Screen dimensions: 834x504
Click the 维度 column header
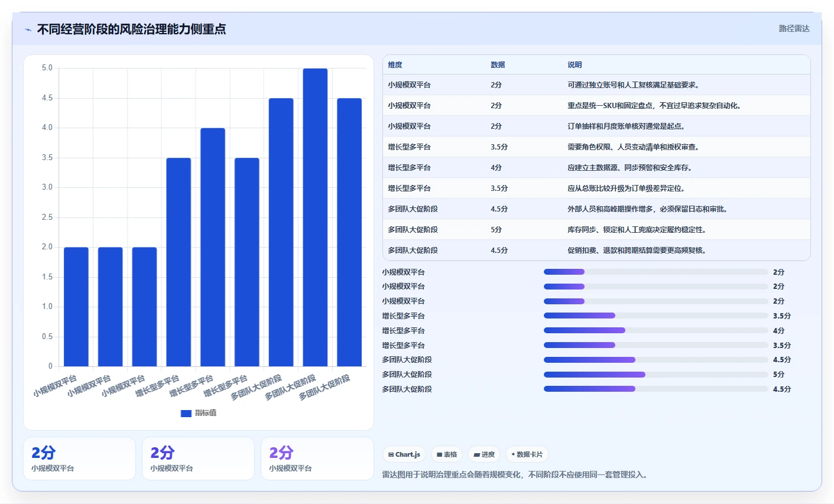[395, 65]
